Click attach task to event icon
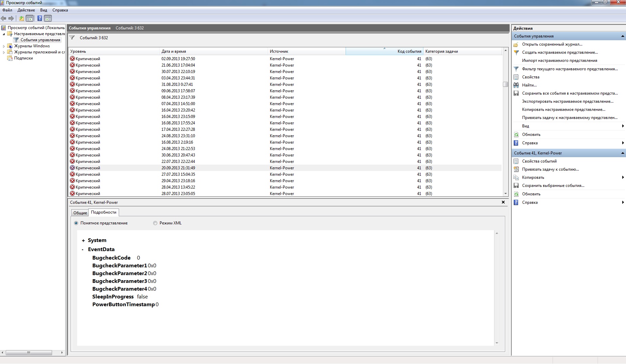The width and height of the screenshot is (626, 364). 516,169
